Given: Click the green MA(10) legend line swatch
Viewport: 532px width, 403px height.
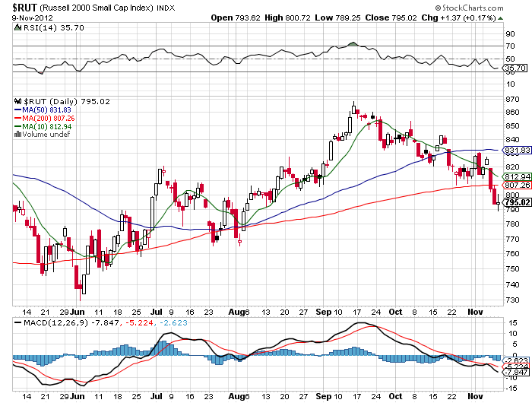Looking at the screenshot, I should (17, 127).
